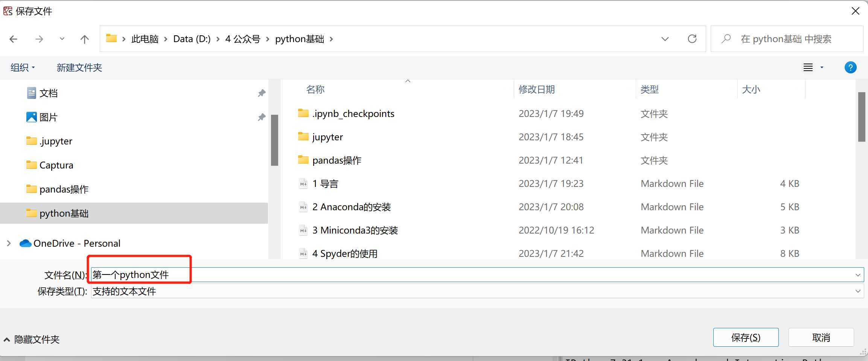Open the pandas操作 folder in the file list
The width and height of the screenshot is (868, 361).
pyautogui.click(x=336, y=160)
